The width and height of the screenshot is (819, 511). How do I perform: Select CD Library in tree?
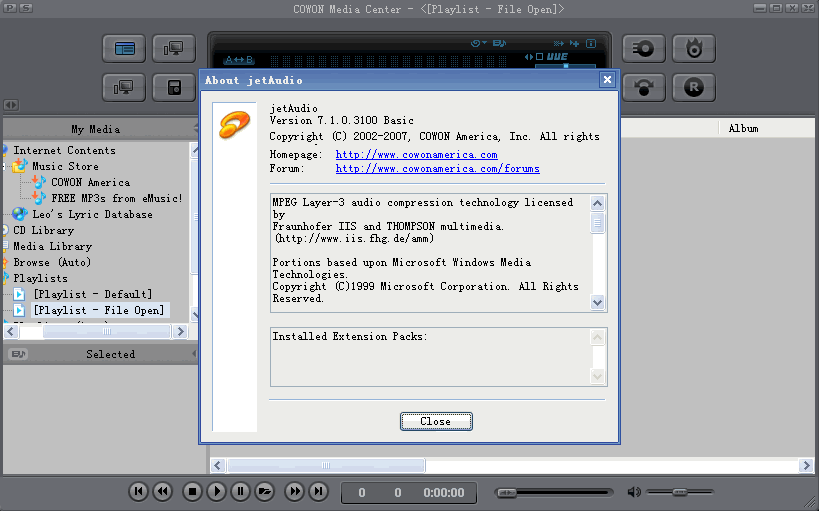tap(43, 230)
